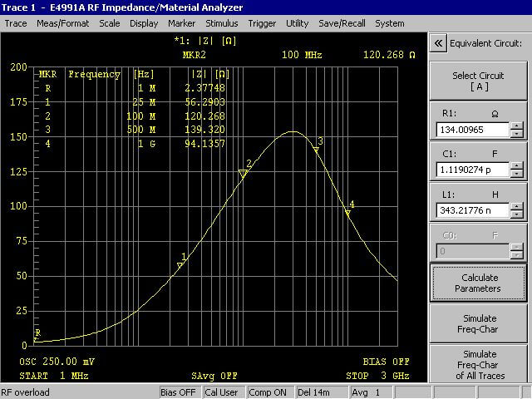Viewport: 532px width, 399px height.
Task: Click the marker 4 value 94.1357 in table
Action: coord(204,144)
